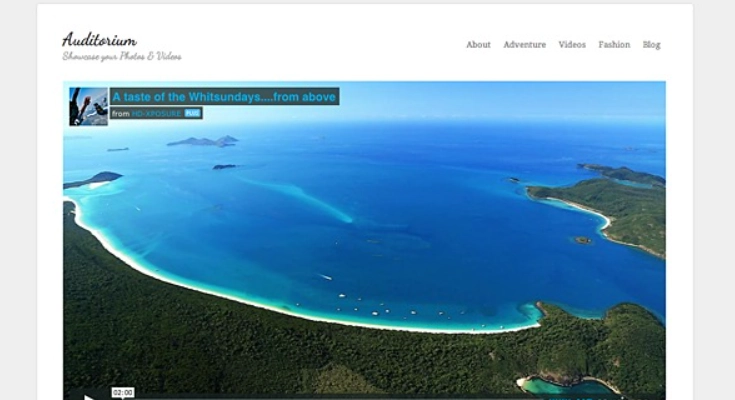The height and width of the screenshot is (400, 735).
Task: Click the Auditorium site title
Action: (x=99, y=39)
